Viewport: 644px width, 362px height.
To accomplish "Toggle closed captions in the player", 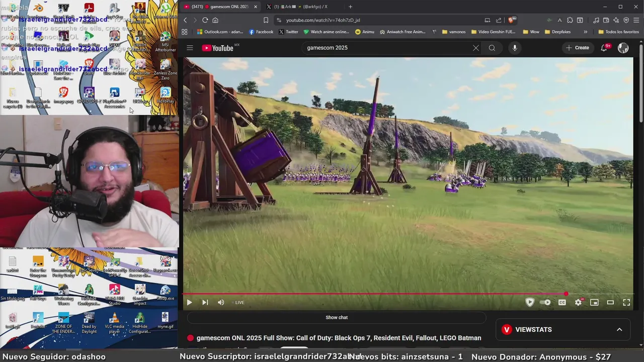I will click(x=562, y=302).
